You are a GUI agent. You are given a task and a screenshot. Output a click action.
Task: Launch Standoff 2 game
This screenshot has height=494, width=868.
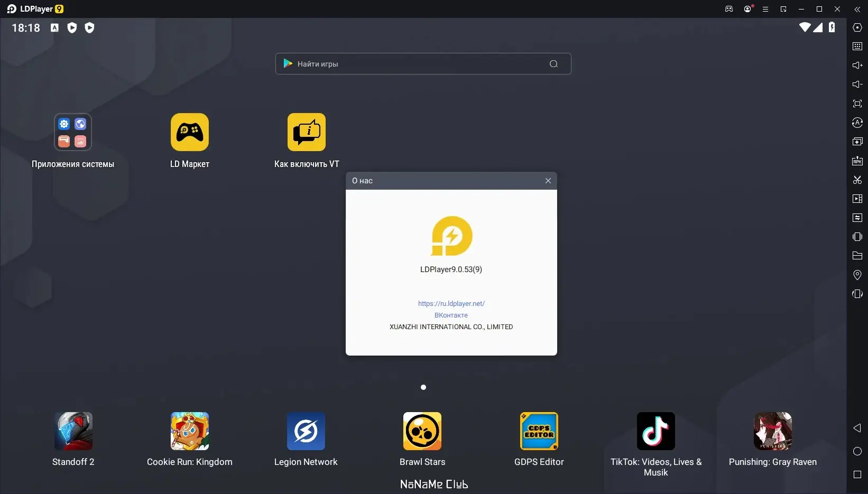point(73,431)
